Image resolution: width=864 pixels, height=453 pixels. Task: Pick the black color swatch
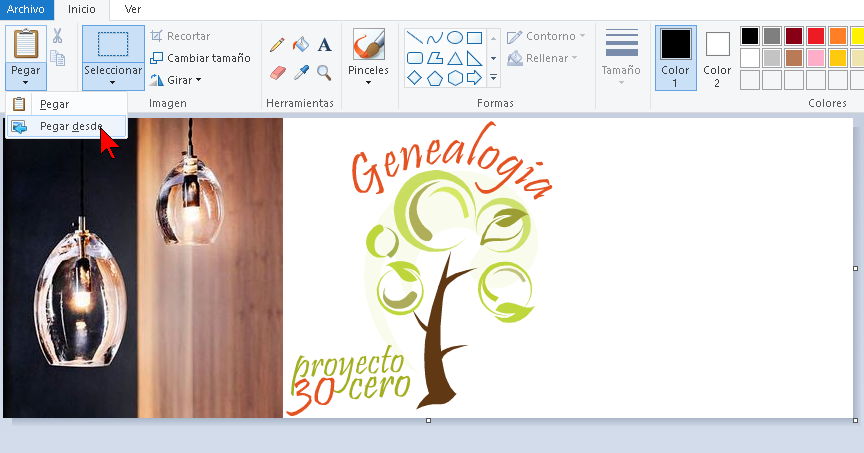point(750,36)
